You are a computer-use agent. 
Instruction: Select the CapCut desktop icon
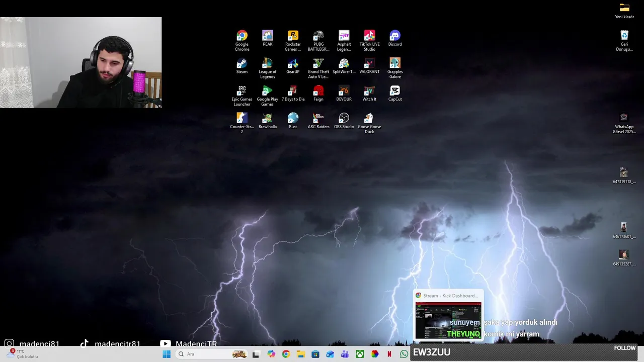395,94
